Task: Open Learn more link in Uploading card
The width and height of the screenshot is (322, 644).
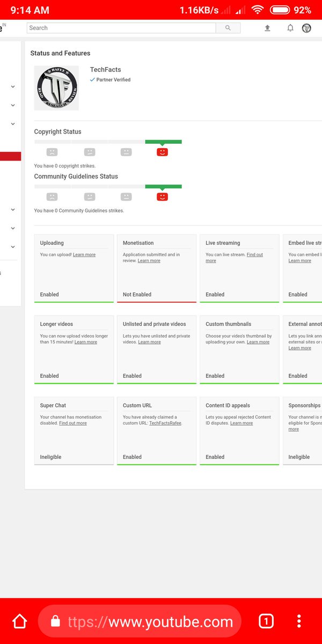Action: [84, 255]
